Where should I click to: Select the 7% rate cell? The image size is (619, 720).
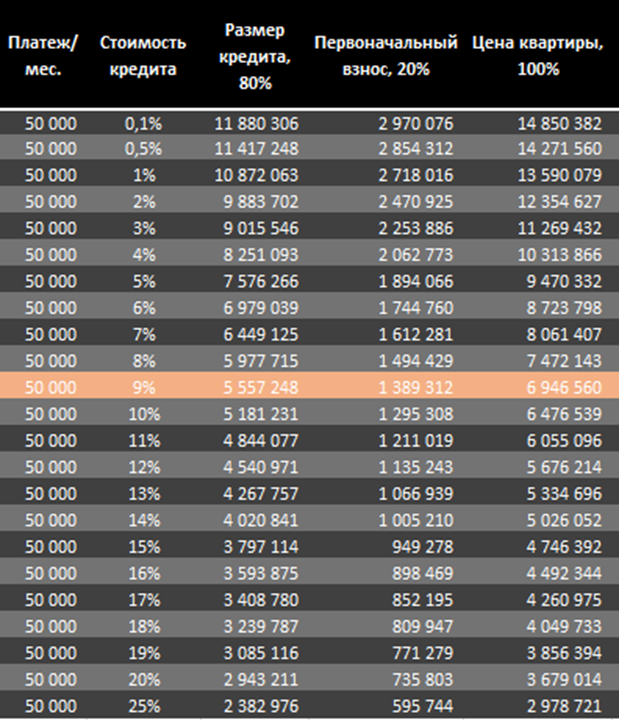point(144,335)
